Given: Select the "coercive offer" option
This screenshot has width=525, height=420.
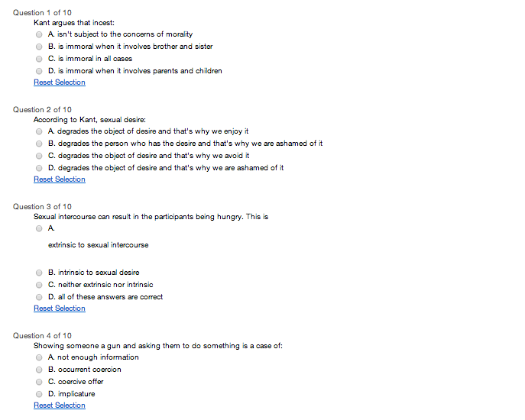Looking at the screenshot, I should pyautogui.click(x=39, y=382).
